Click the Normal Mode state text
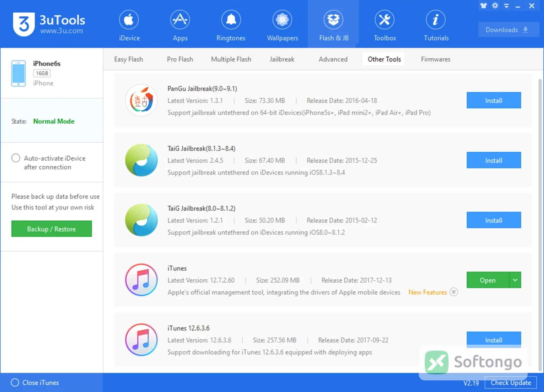Image resolution: width=544 pixels, height=392 pixels. coord(54,121)
